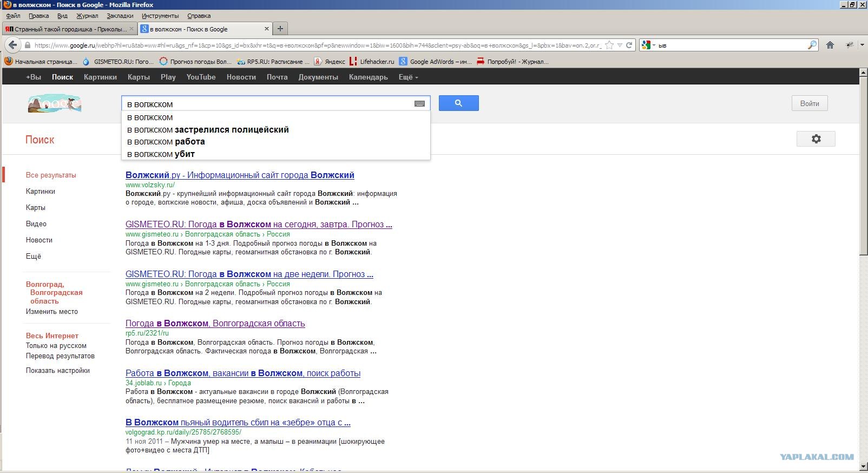The image size is (868, 473).
Task: Select Видео in the left sidebar
Action: click(x=36, y=224)
